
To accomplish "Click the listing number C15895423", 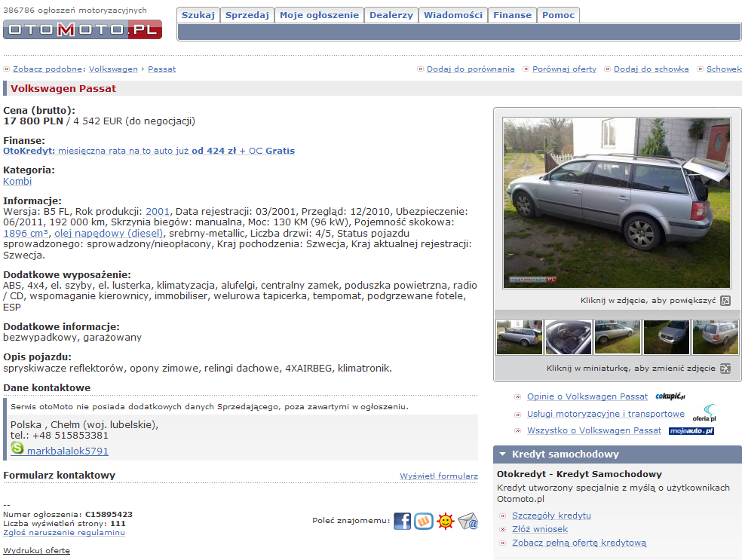I will click(x=109, y=515).
